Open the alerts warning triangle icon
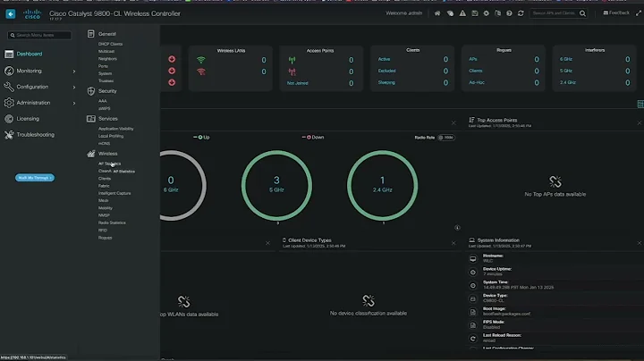Viewport: 644px width, 361px height. [462, 13]
